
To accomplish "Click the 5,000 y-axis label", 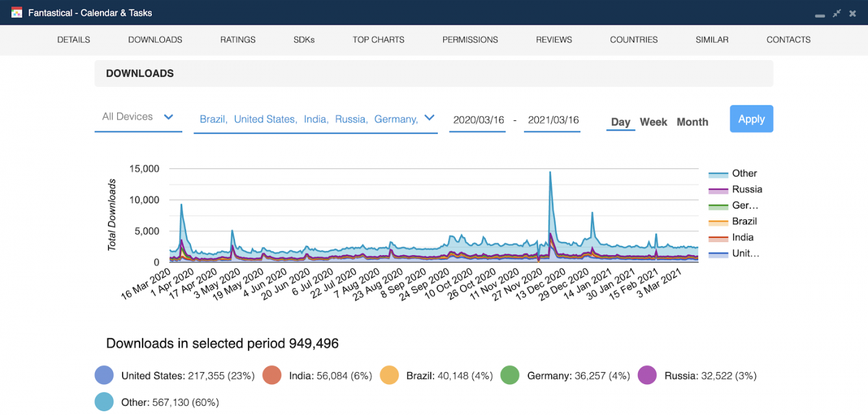I will click(x=147, y=231).
